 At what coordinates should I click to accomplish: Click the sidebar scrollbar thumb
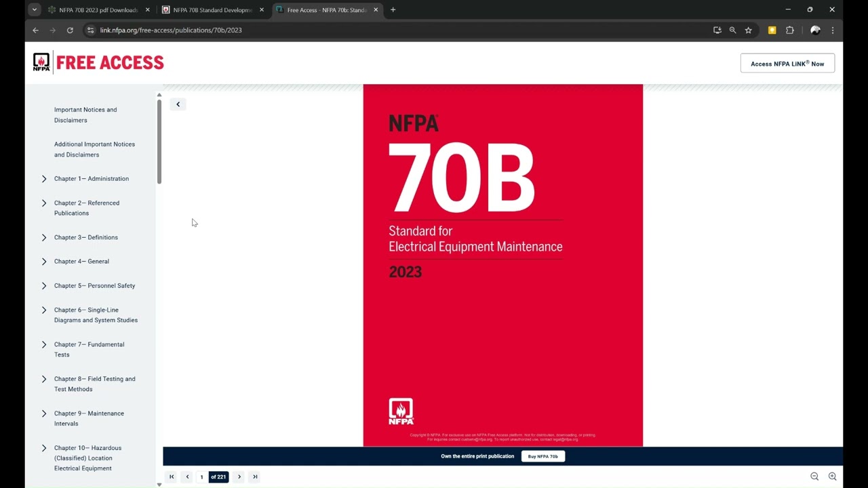(159, 141)
